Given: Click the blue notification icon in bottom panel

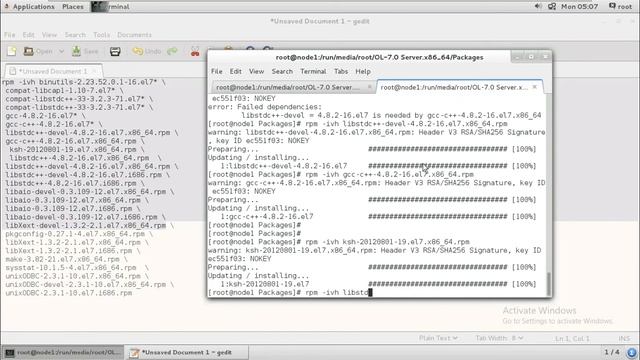Looking at the screenshot, I should (x=631, y=352).
